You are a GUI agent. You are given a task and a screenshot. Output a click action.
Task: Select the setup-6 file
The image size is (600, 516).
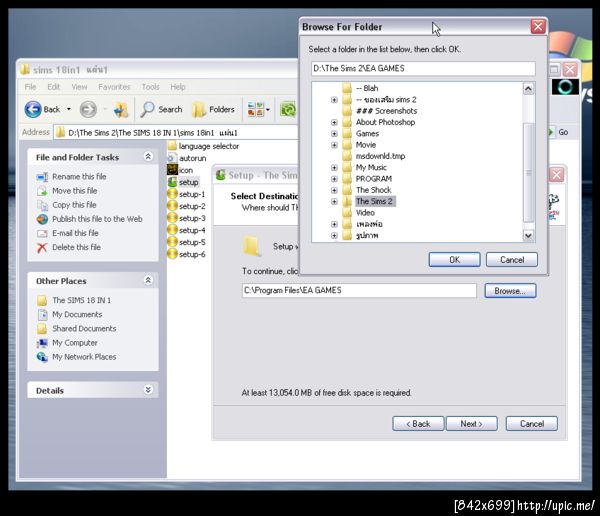[186, 254]
